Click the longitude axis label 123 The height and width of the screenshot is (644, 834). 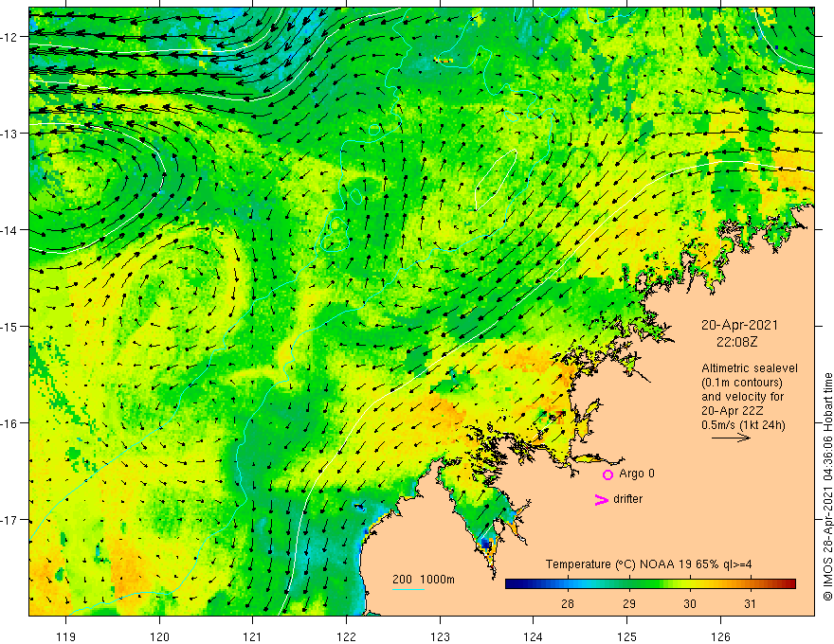point(440,636)
